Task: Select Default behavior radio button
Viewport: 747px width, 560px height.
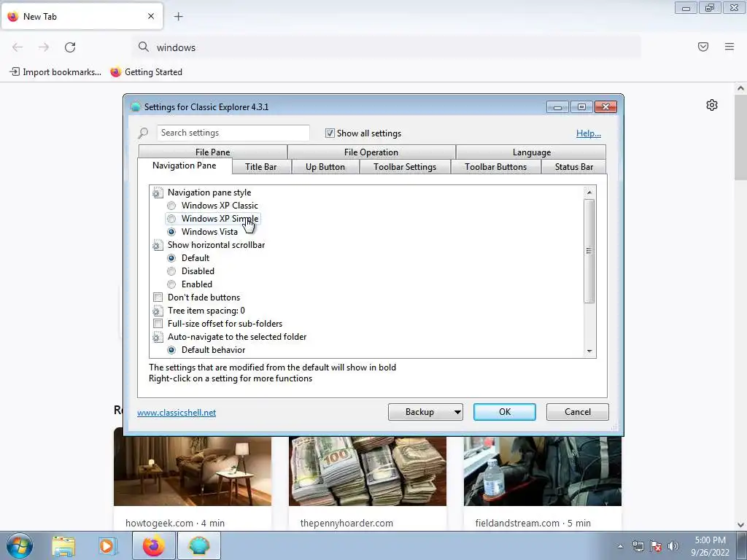Action: (x=171, y=350)
